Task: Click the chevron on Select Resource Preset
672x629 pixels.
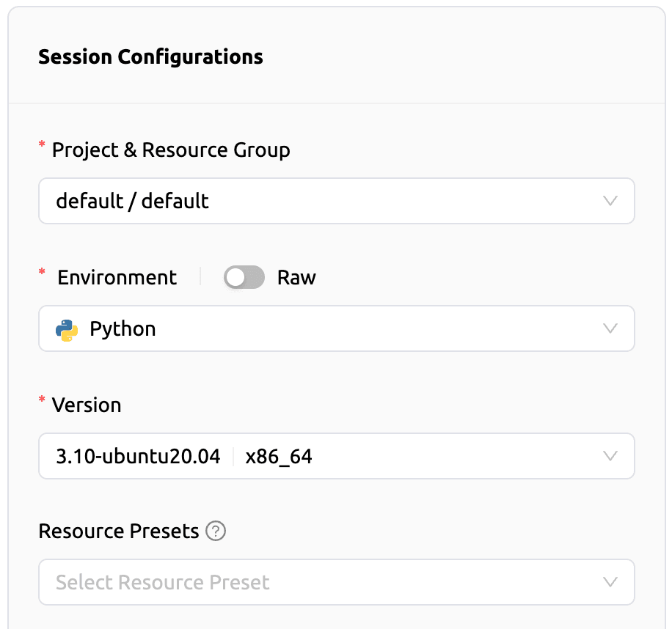Action: point(610,582)
